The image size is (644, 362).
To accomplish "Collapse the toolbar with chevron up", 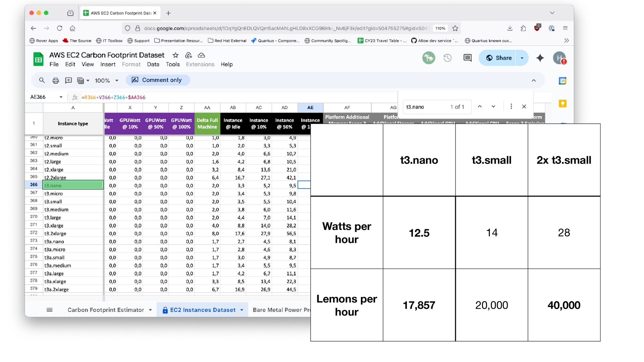I will coord(534,80).
